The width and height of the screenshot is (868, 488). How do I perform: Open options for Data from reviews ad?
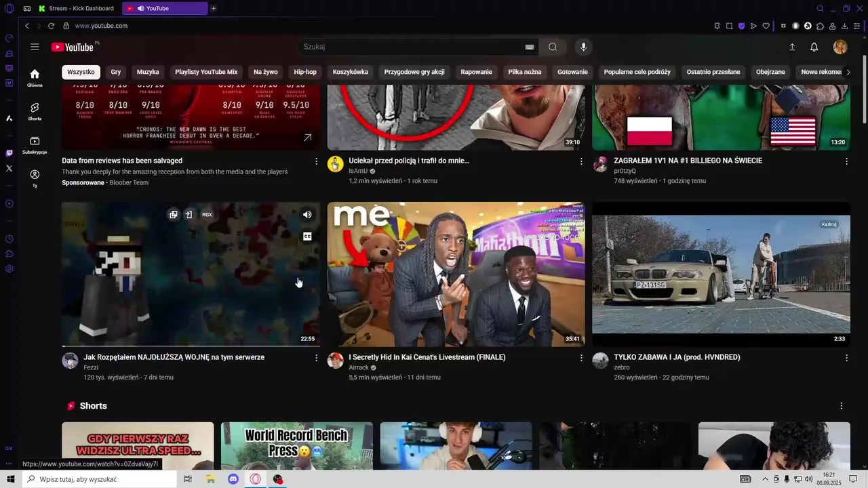[x=316, y=161]
